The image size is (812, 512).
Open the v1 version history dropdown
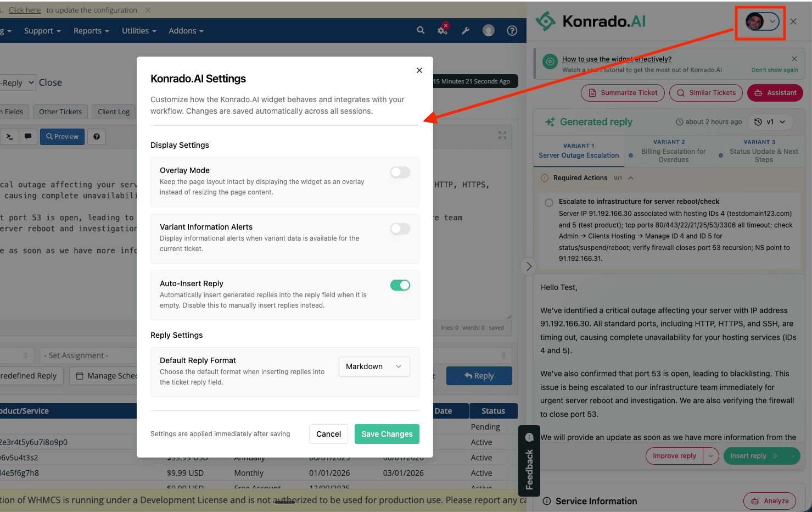770,122
